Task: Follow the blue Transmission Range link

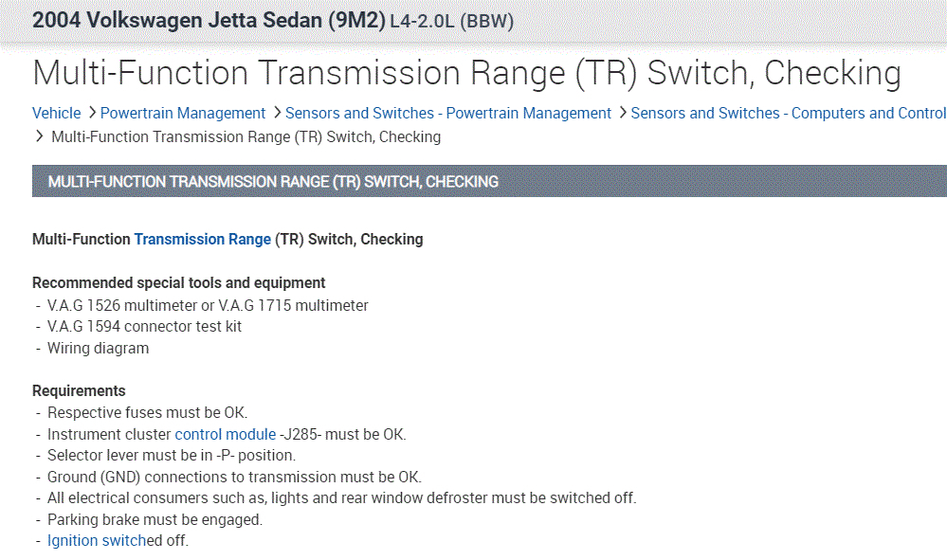Action: click(x=202, y=240)
